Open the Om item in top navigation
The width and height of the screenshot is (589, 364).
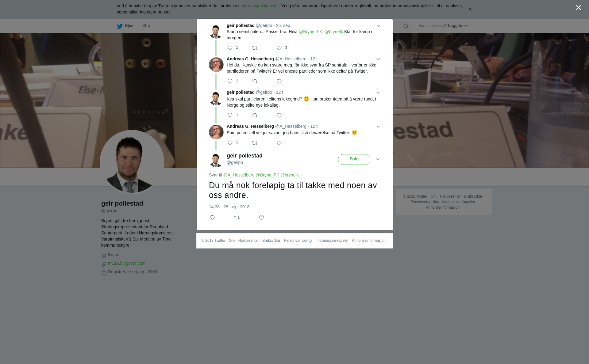[146, 26]
